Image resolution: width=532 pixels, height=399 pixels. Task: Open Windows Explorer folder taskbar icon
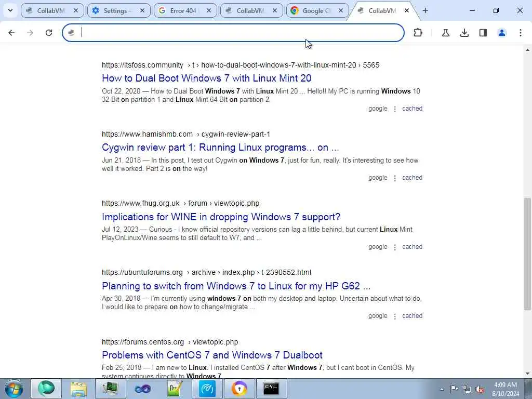78,389
